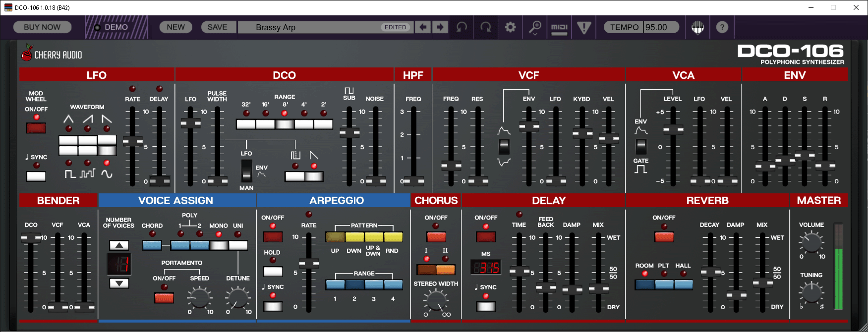Click the chorus STEREO WIDTH knob
This screenshot has height=332, width=868.
pyautogui.click(x=436, y=301)
